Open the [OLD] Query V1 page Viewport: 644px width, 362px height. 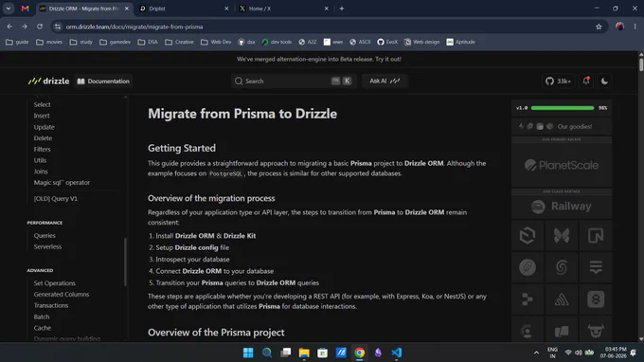[56, 198]
